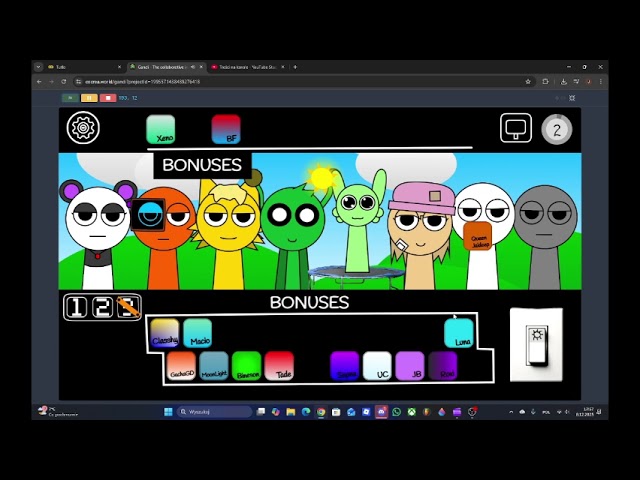
Task: Click the fullscreen icon above the stage
Action: tap(572, 98)
